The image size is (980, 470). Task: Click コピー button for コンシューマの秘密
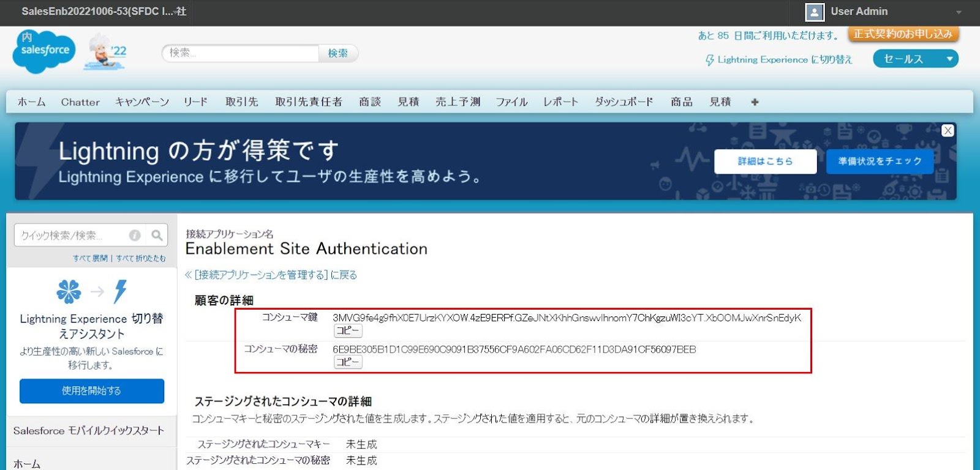pos(348,362)
